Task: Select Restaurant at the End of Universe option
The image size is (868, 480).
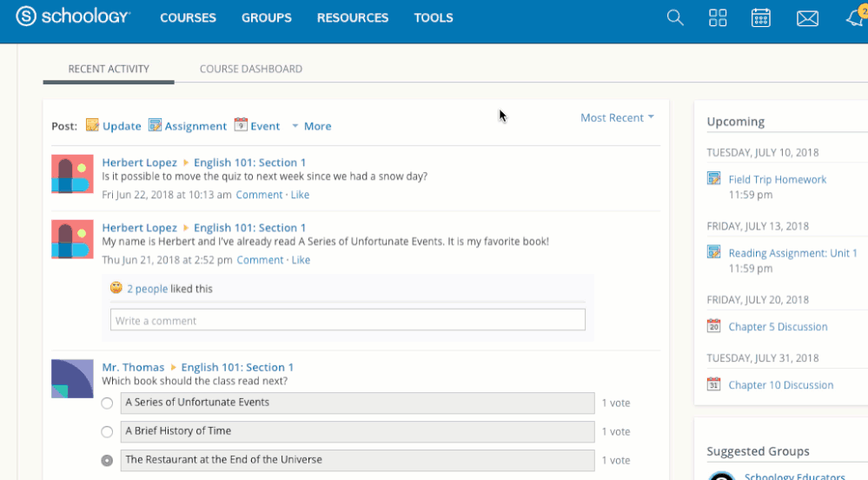Action: 107,461
